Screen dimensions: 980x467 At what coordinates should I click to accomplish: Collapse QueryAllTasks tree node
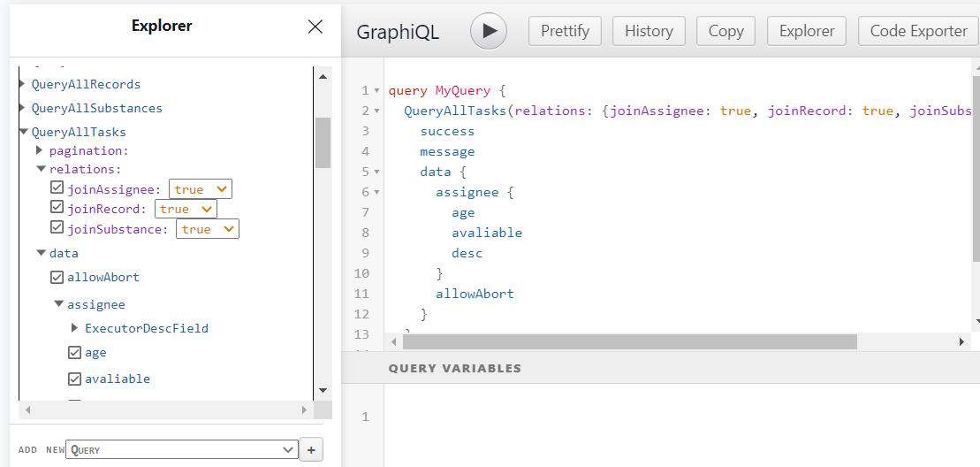point(24,132)
